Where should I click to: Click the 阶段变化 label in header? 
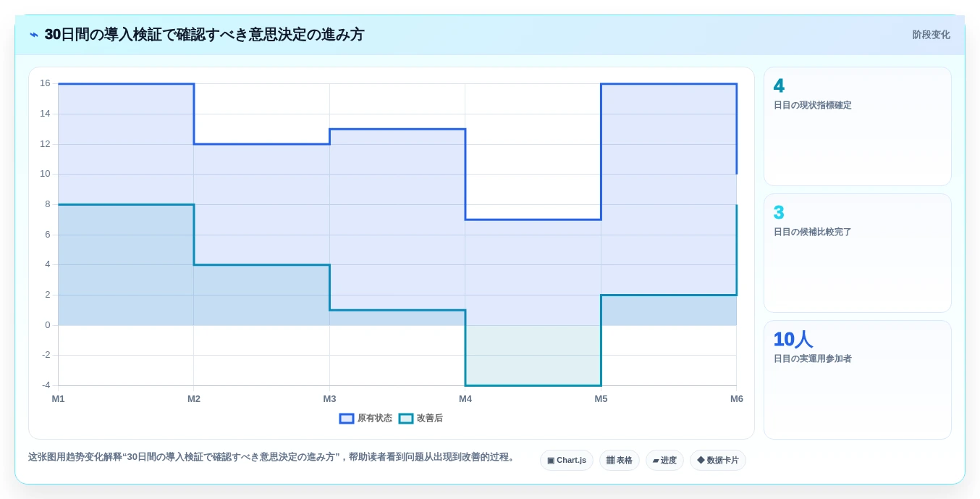(931, 35)
